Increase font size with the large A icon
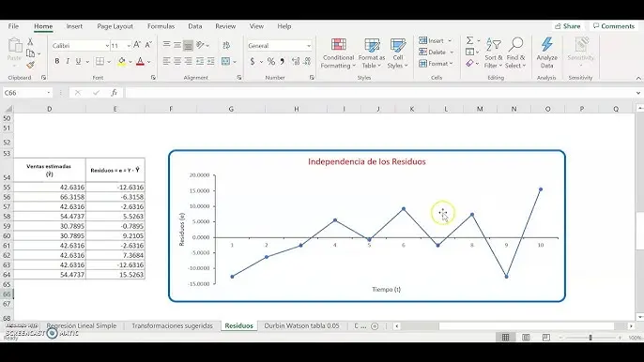 tap(137, 45)
